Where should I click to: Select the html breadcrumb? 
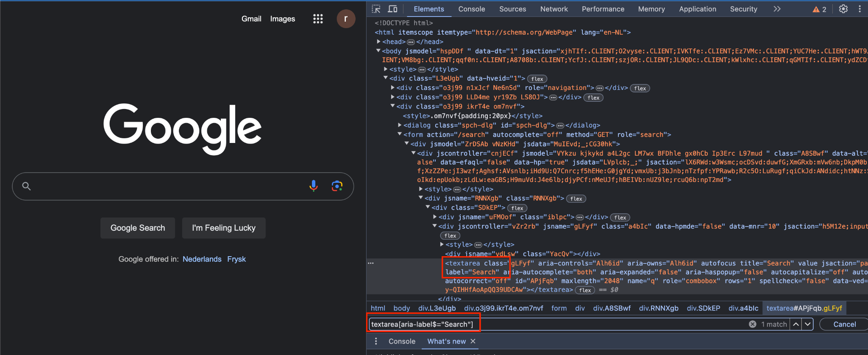tap(378, 308)
